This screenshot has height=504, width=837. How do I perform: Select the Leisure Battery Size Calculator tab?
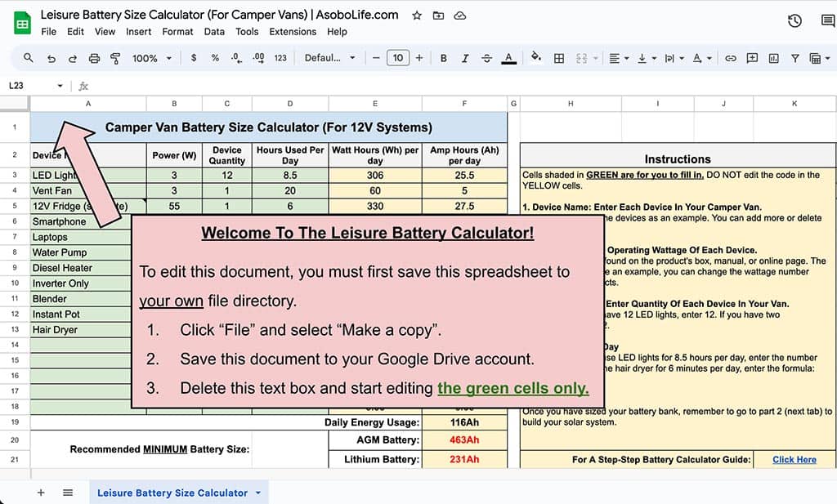pos(172,493)
